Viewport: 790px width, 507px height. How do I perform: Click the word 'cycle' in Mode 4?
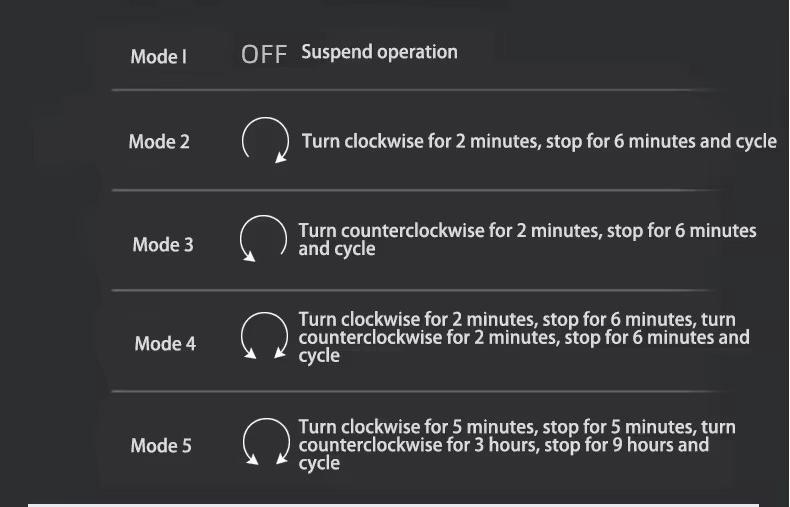tap(319, 356)
